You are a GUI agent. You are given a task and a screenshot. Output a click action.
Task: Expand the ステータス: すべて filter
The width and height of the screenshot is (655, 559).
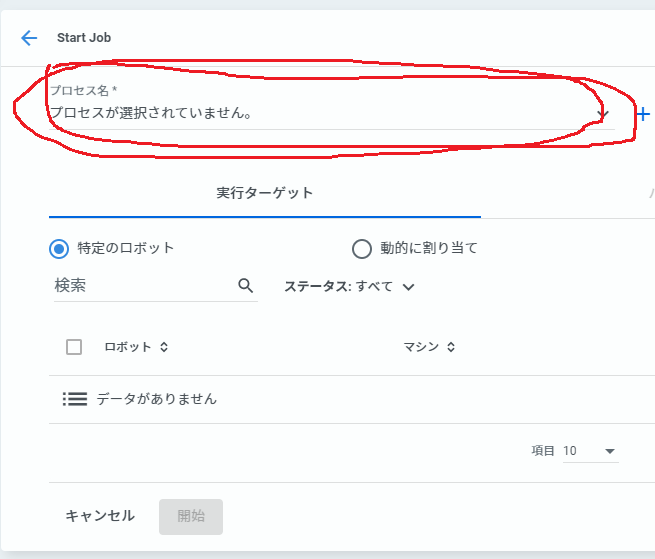click(x=349, y=287)
